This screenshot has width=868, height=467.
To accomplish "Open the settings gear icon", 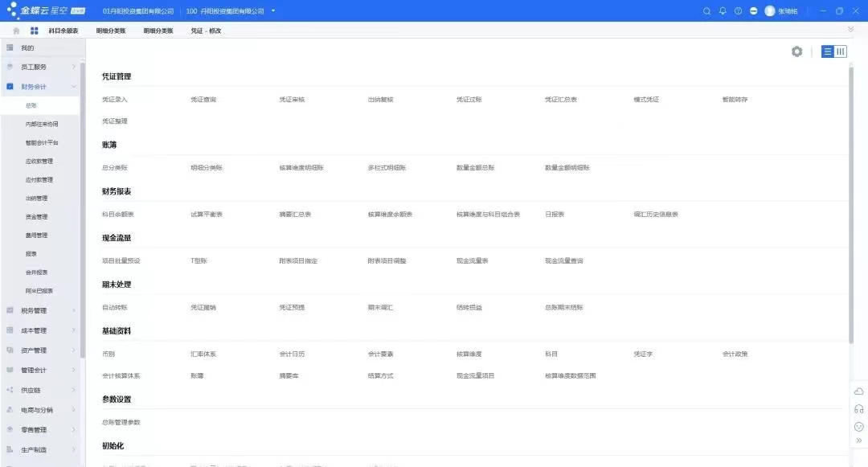I will pyautogui.click(x=796, y=51).
